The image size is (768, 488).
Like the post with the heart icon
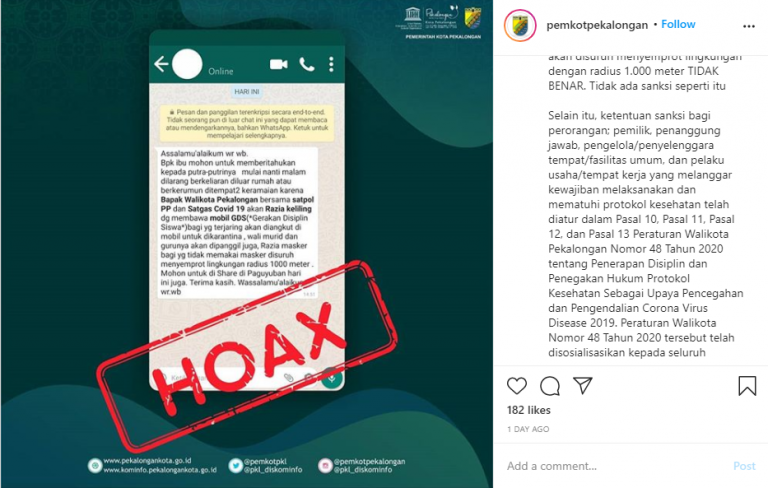coord(517,386)
